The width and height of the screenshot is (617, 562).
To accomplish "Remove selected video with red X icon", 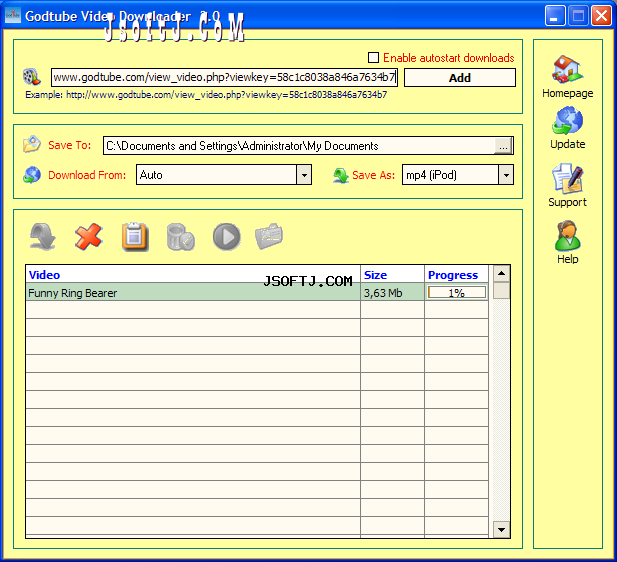I will (89, 236).
